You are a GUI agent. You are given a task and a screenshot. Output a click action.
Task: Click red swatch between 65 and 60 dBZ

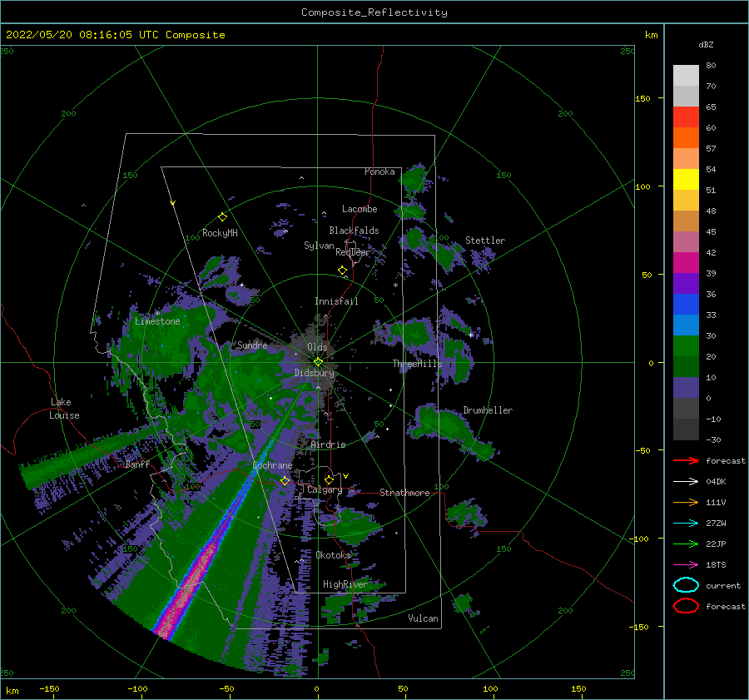pyautogui.click(x=686, y=117)
